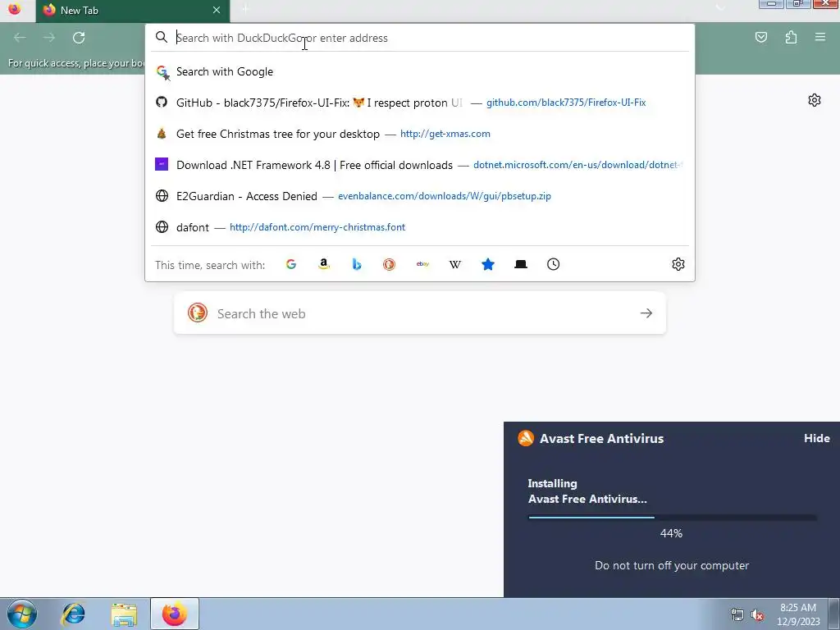Open a new tab with the plus button
This screenshot has height=630, width=840.
(x=245, y=9)
